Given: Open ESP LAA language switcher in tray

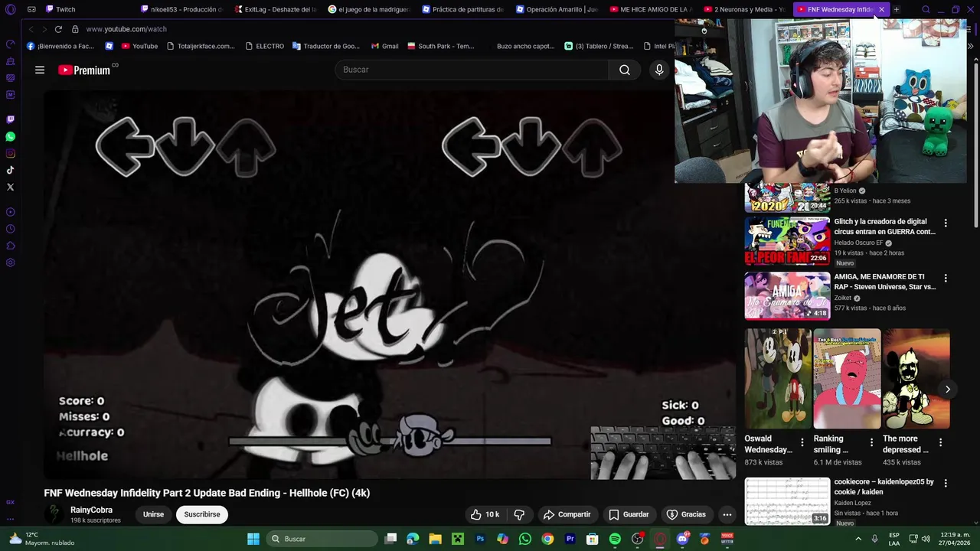Looking at the screenshot, I should coord(894,539).
